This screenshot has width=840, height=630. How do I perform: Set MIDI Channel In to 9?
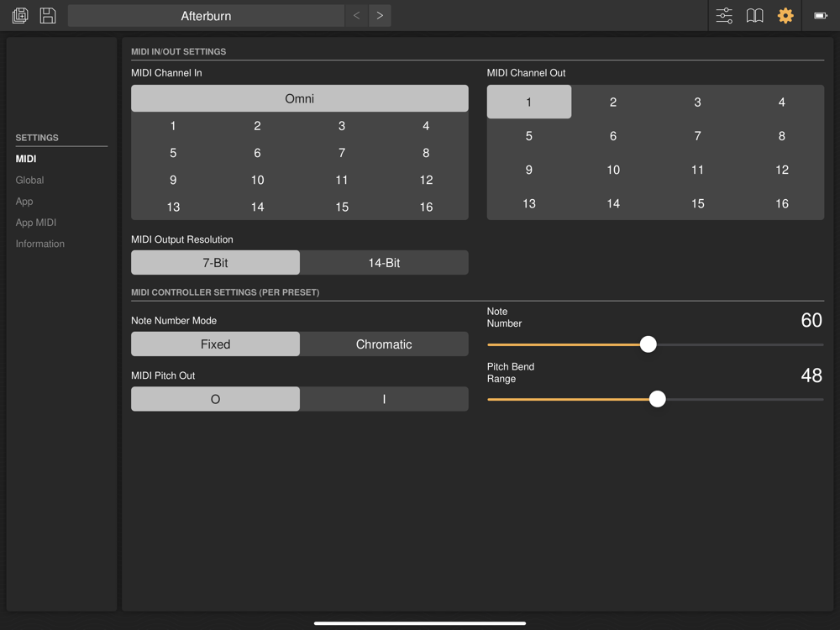tap(173, 180)
